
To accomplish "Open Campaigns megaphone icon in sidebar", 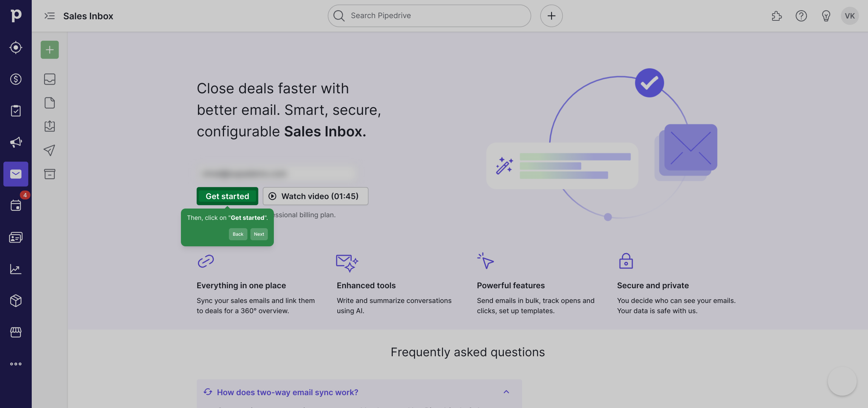I will click(x=16, y=142).
